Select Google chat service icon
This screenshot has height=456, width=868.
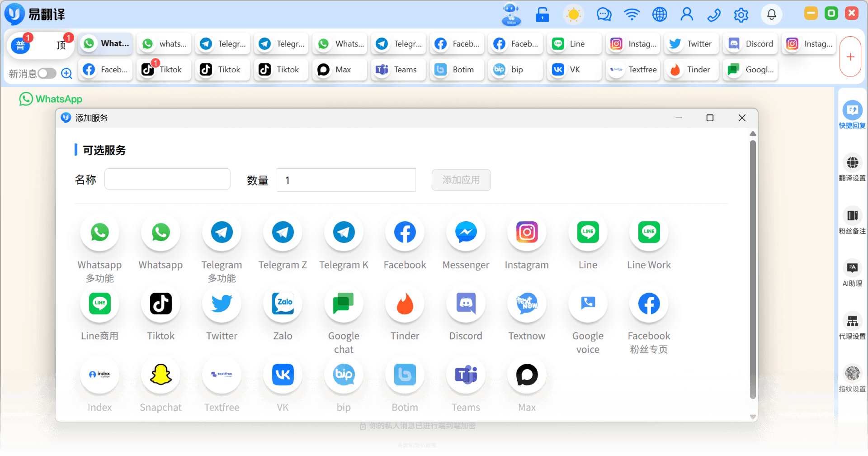[344, 304]
